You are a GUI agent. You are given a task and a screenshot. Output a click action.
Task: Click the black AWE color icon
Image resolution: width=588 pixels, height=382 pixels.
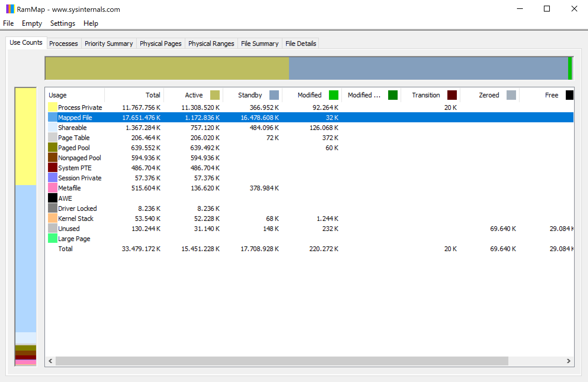(52, 198)
